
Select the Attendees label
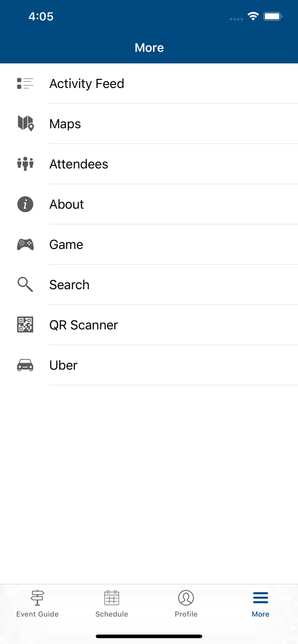tap(79, 164)
